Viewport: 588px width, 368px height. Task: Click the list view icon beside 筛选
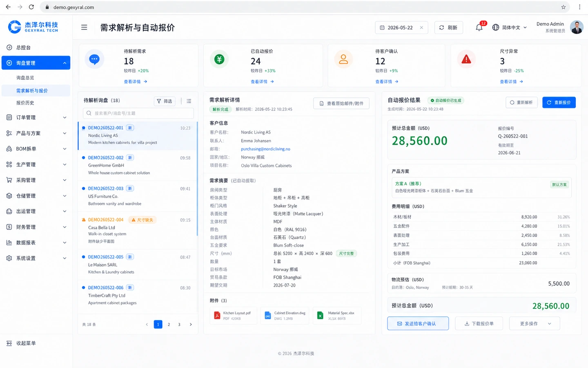tap(189, 101)
